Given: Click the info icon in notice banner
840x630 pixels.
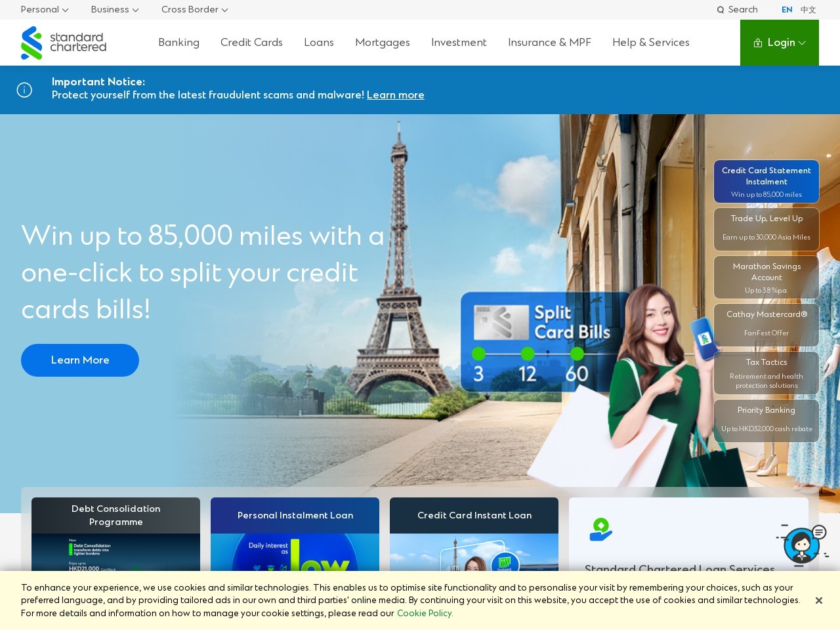Looking at the screenshot, I should (24, 90).
